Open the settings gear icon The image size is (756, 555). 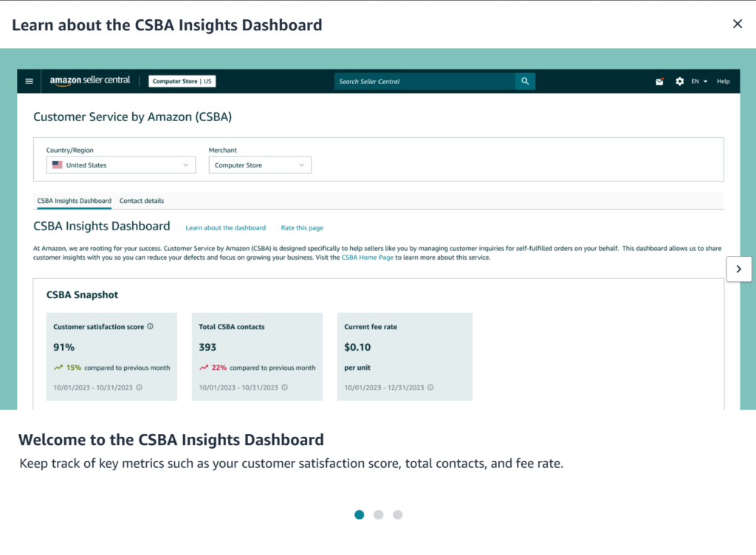[680, 81]
